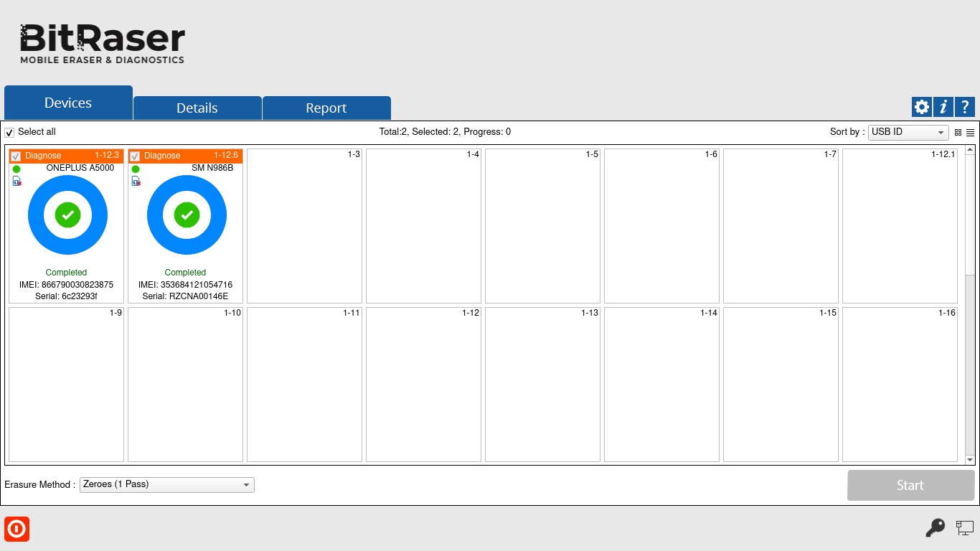This screenshot has height=551, width=980.
Task: Uncheck the ONEPLUS A5000 device checkbox
Action: (16, 156)
